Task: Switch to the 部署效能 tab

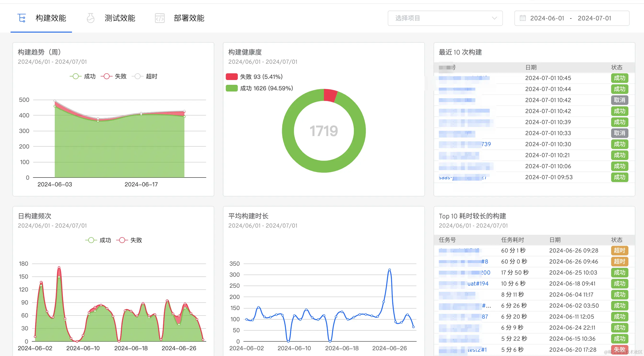Action: 189,18
